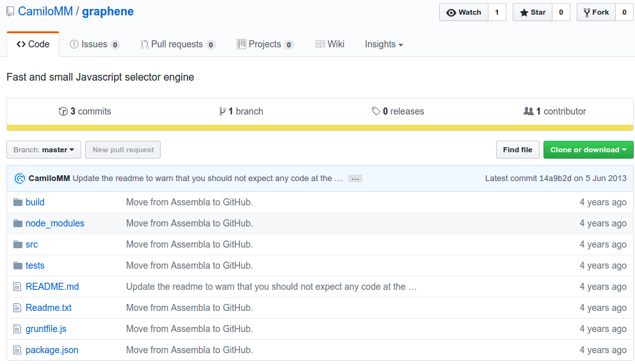Open the watchers count of 1
Viewport: 635px width, 364px height.
tap(497, 12)
